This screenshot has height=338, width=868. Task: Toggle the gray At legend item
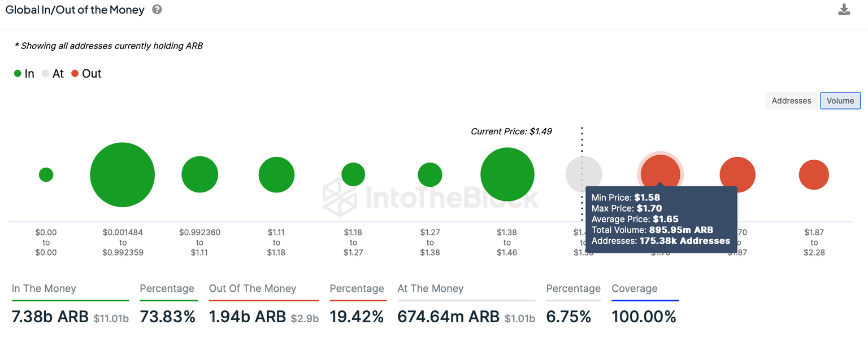[x=53, y=74]
